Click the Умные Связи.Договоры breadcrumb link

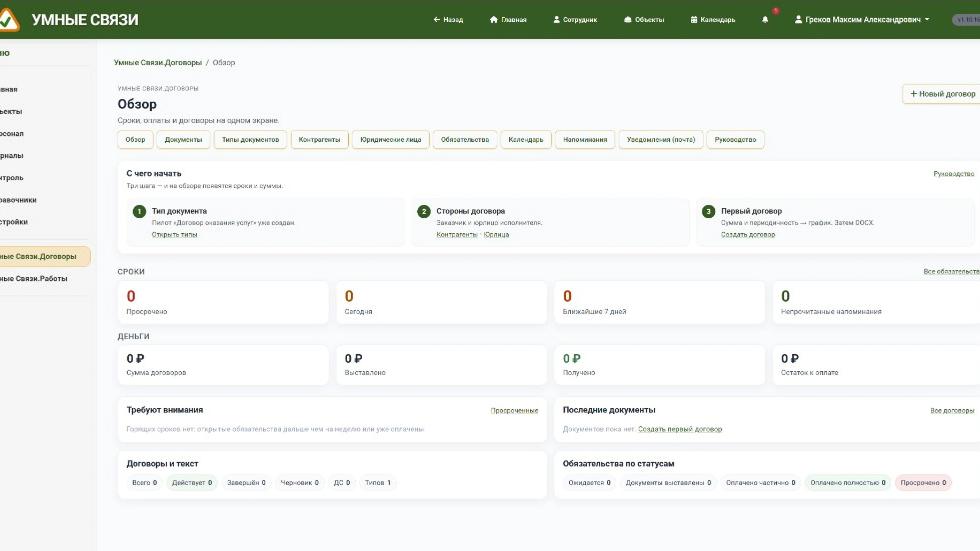point(158,62)
